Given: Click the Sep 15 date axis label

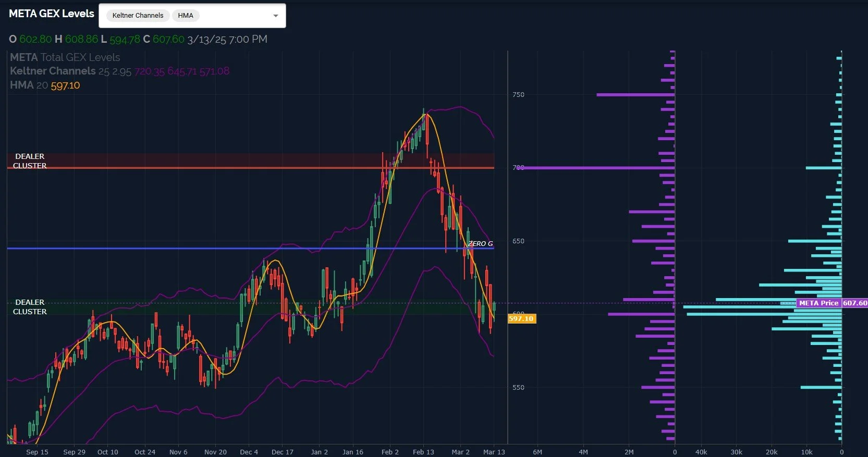Looking at the screenshot, I should click(x=37, y=452).
